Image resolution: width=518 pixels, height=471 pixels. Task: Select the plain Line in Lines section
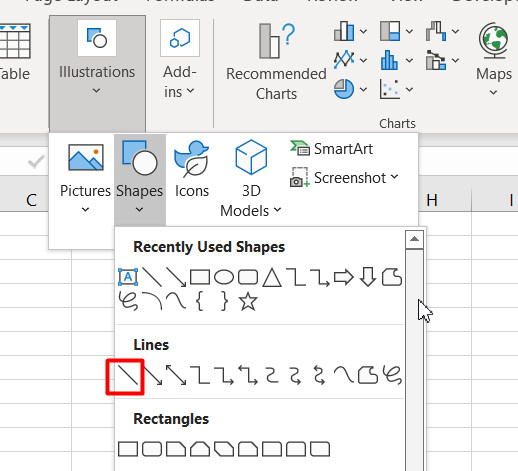click(128, 375)
